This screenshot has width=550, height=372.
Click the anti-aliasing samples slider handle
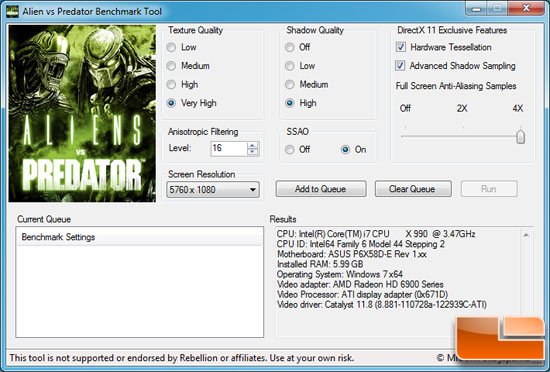click(x=521, y=136)
